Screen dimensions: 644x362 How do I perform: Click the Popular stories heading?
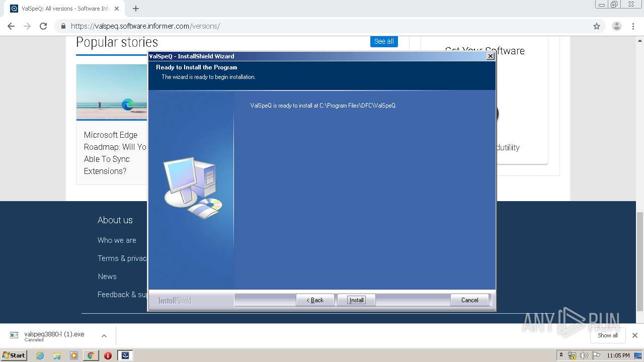[117, 42]
